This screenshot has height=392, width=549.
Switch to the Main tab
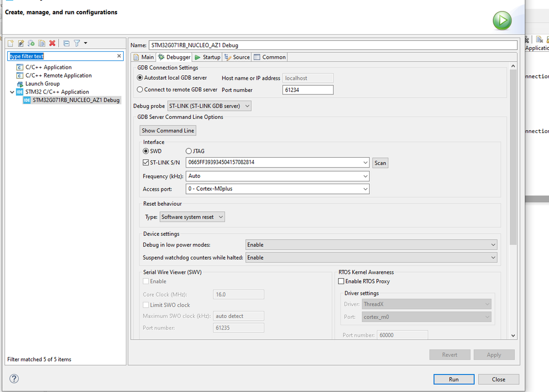click(143, 57)
